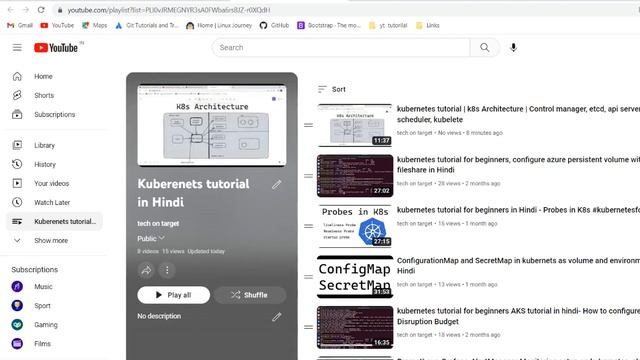Open the playlist cover K8s Architecture thumbnail
Screen dimensions: 640x360
[x=212, y=125]
